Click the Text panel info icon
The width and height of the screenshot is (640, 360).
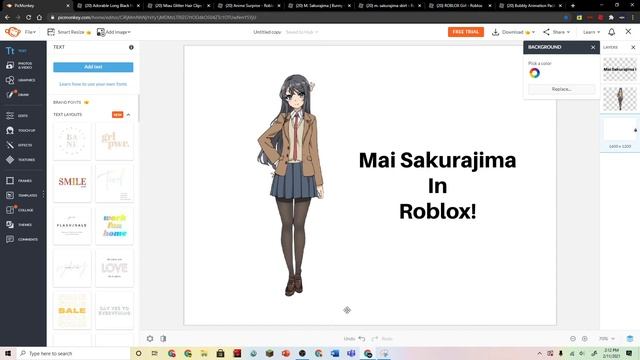pos(131,47)
